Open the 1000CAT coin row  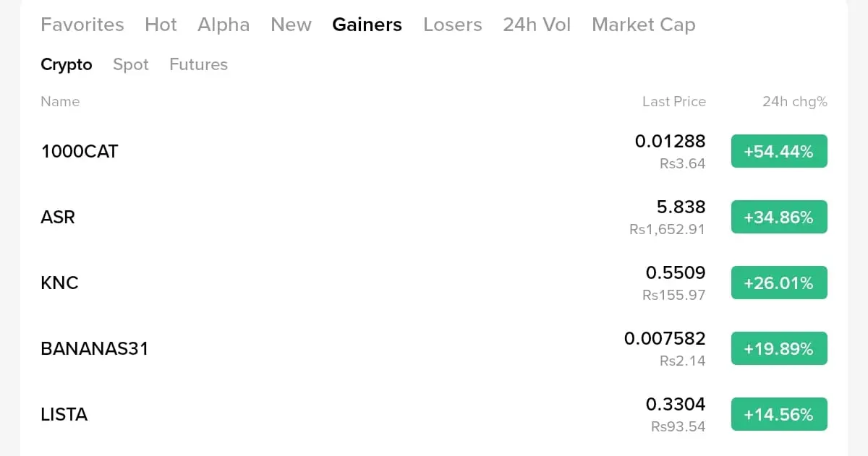click(x=434, y=152)
